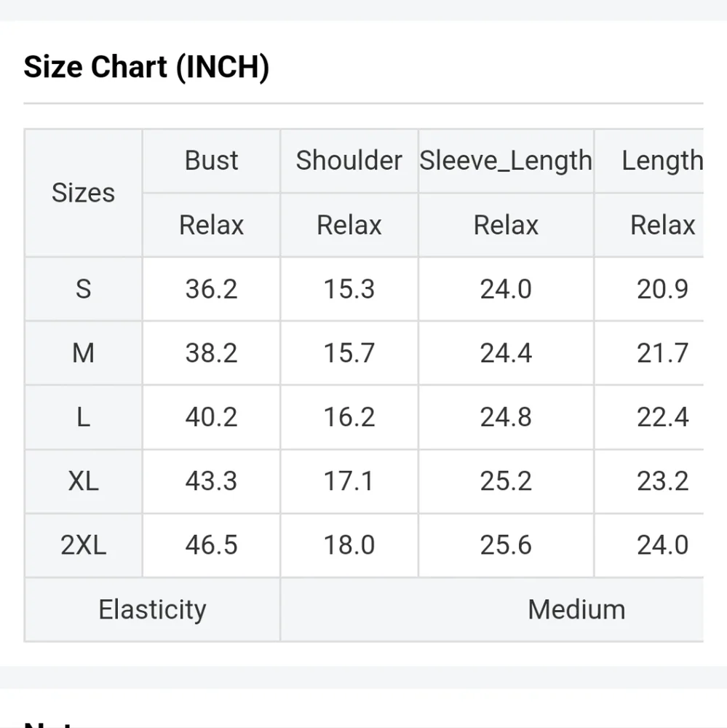Select the 15.7 shoulder value for M
Screen dimensions: 727x728
(x=349, y=353)
